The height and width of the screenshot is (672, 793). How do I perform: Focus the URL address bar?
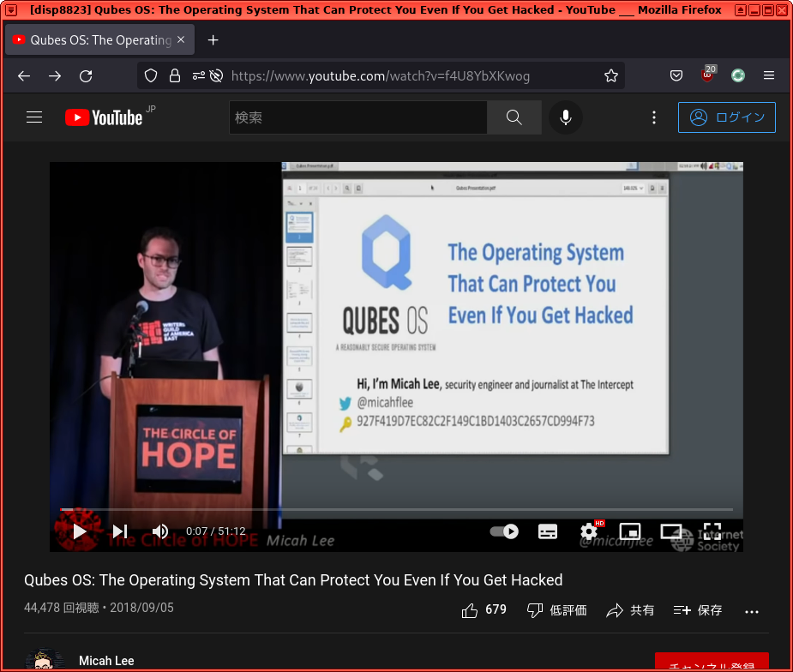(381, 75)
